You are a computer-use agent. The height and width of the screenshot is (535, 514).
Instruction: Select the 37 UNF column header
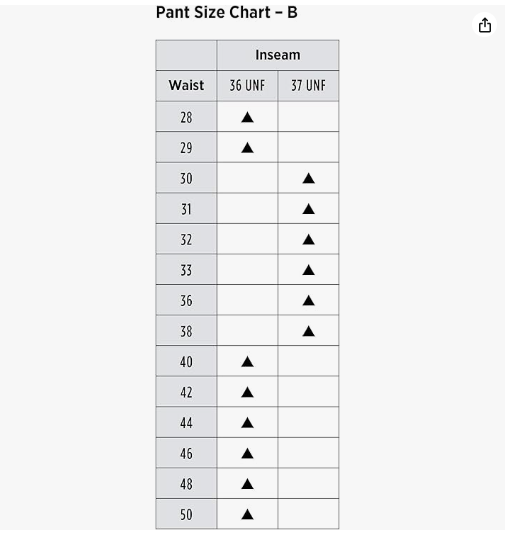click(308, 86)
